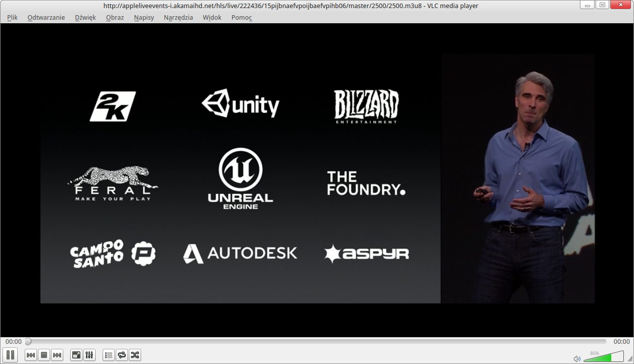Click the remaining time label on the right

(x=621, y=342)
